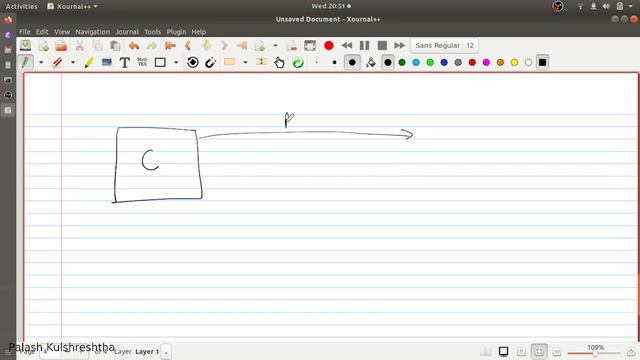Click the delete page icon
This screenshot has width=640, height=360.
[x=291, y=45]
